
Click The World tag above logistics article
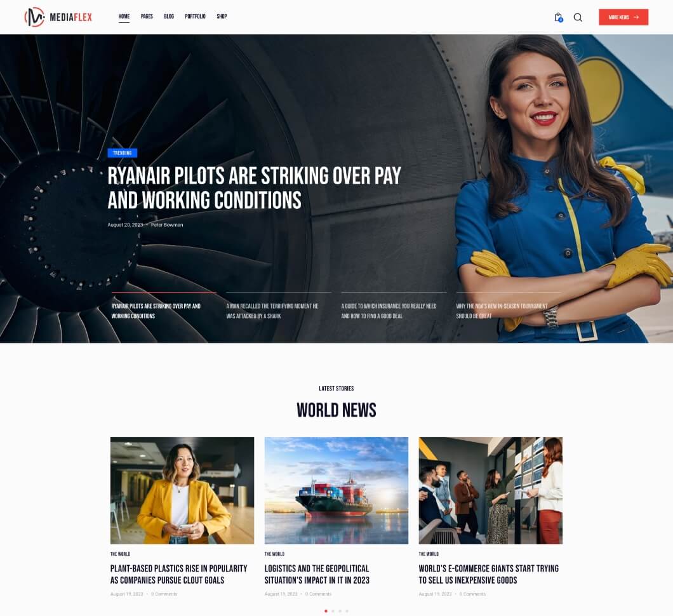(x=275, y=554)
